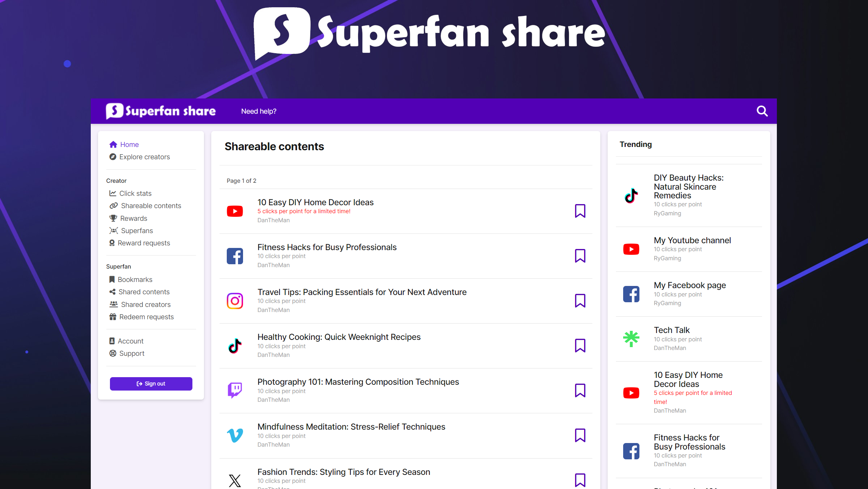
Task: Open Reward requests in the sidebar
Action: (145, 243)
